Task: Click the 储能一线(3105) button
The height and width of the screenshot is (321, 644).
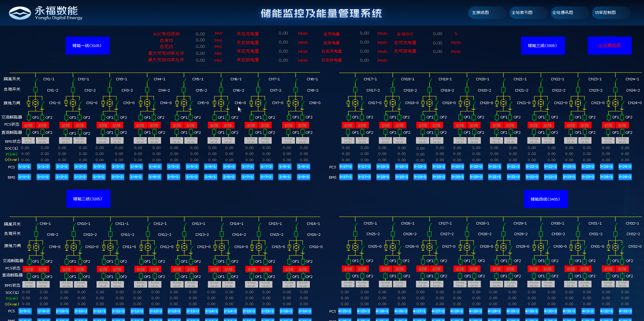Action: click(x=87, y=46)
